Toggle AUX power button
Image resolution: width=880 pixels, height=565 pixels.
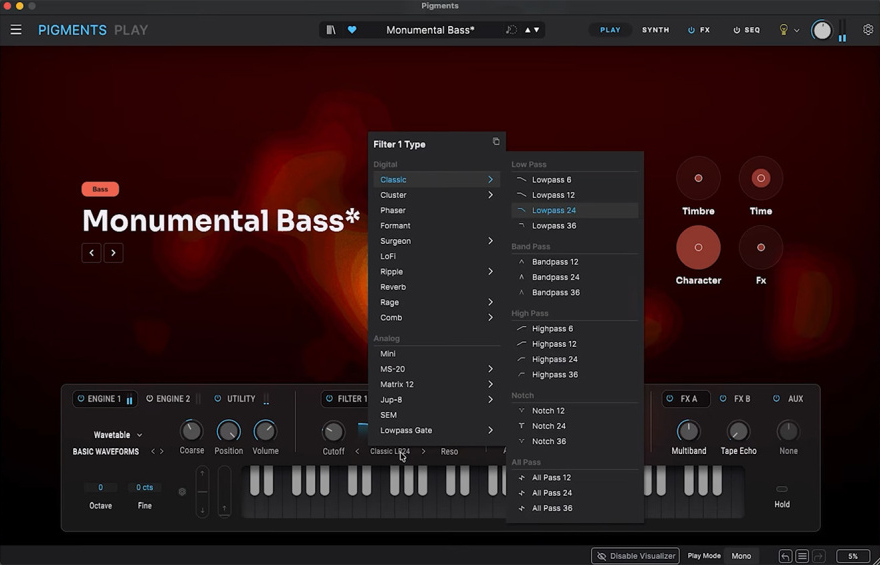[776, 398]
